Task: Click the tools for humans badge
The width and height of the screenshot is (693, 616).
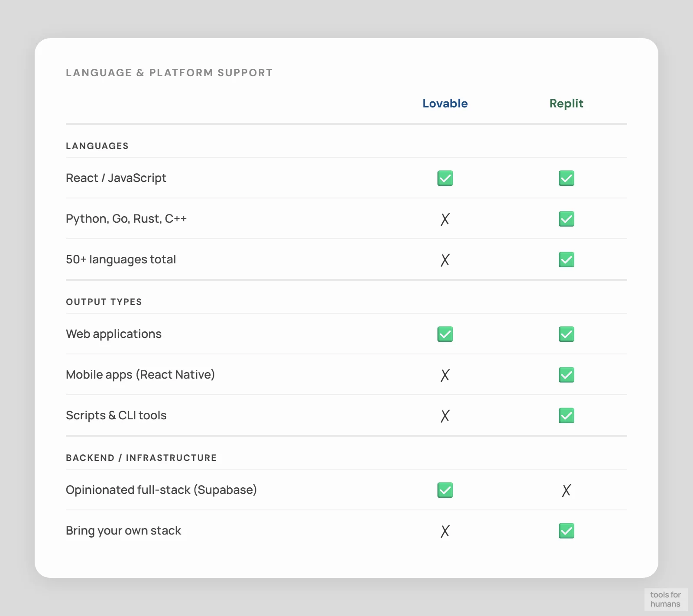Action: coord(665,599)
